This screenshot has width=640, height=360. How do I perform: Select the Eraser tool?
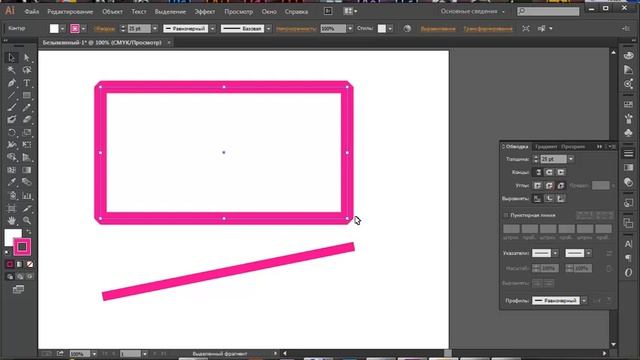[27, 120]
